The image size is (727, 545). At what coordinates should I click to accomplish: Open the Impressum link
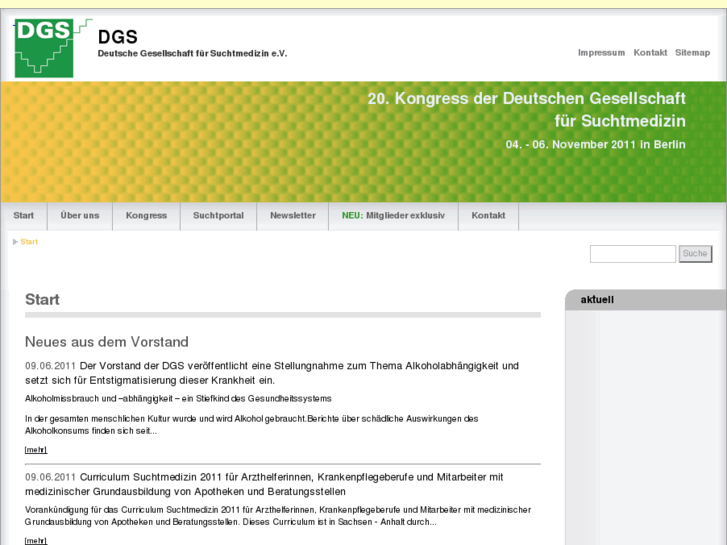click(601, 52)
